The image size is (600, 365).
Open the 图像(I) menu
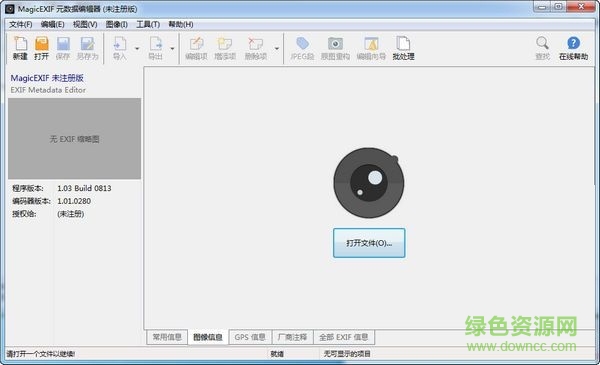tap(117, 24)
